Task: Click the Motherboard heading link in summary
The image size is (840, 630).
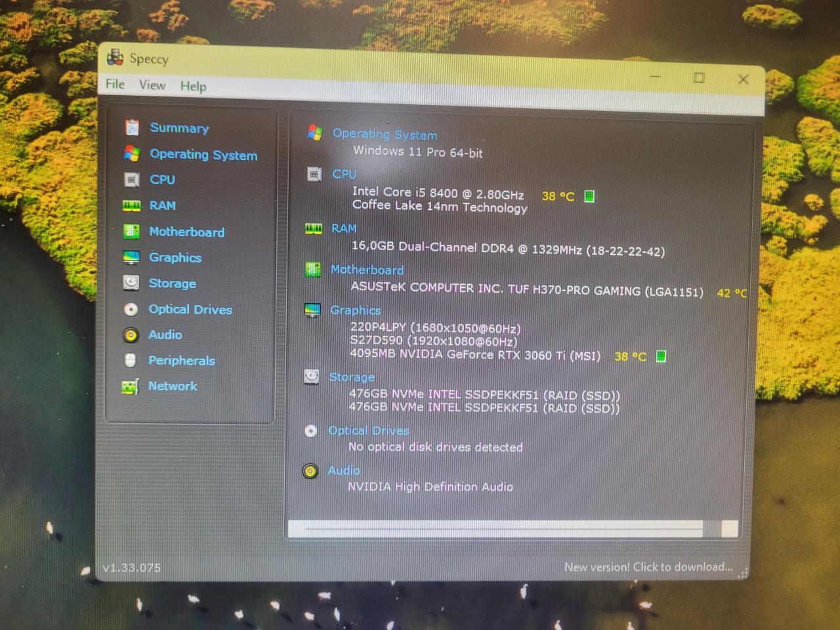Action: [367, 270]
